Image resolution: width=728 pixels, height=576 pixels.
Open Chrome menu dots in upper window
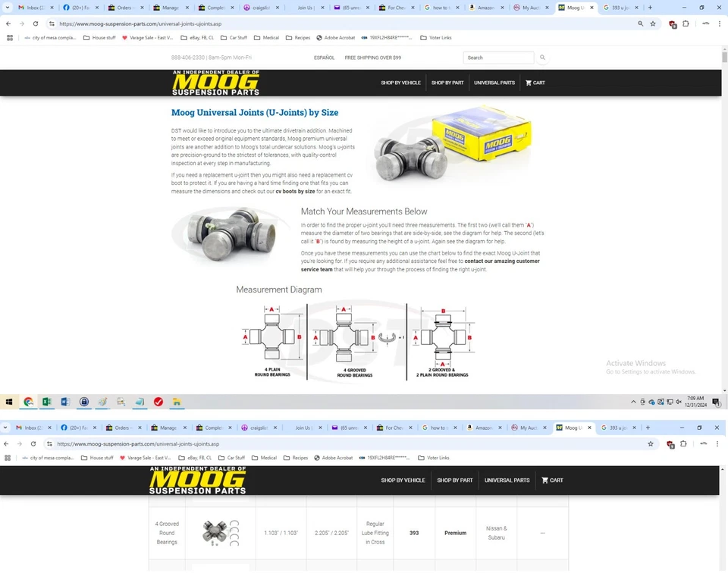[x=720, y=23]
